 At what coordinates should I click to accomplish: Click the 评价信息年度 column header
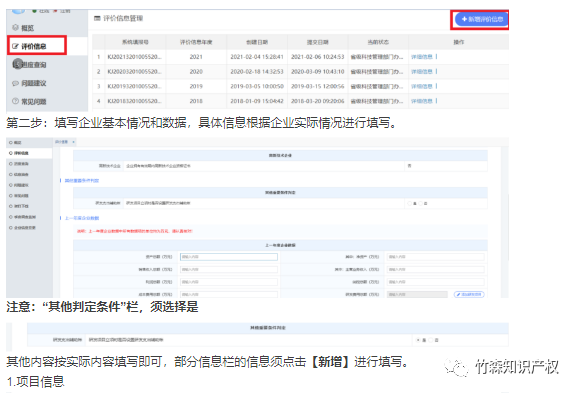point(196,42)
